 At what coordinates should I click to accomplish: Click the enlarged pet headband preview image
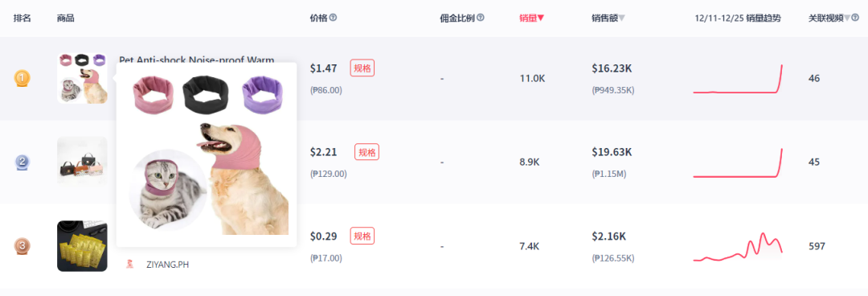click(x=207, y=154)
